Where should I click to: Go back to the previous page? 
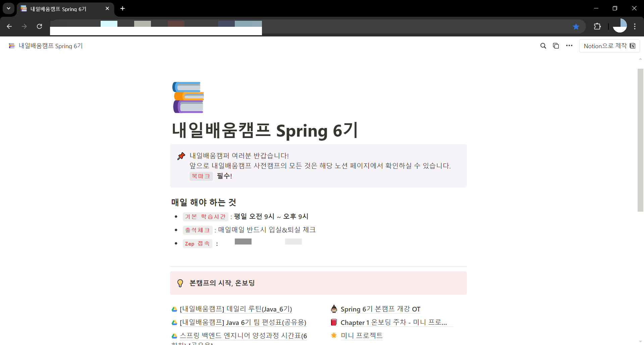point(9,26)
